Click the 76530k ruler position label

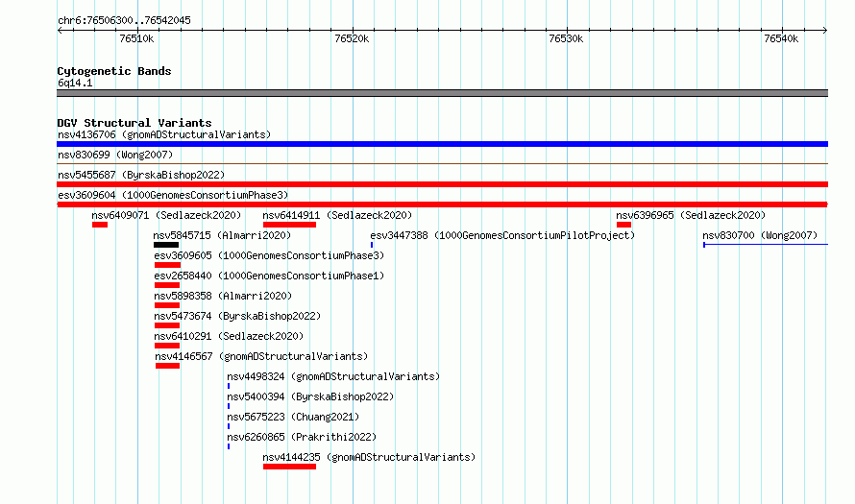coord(566,38)
